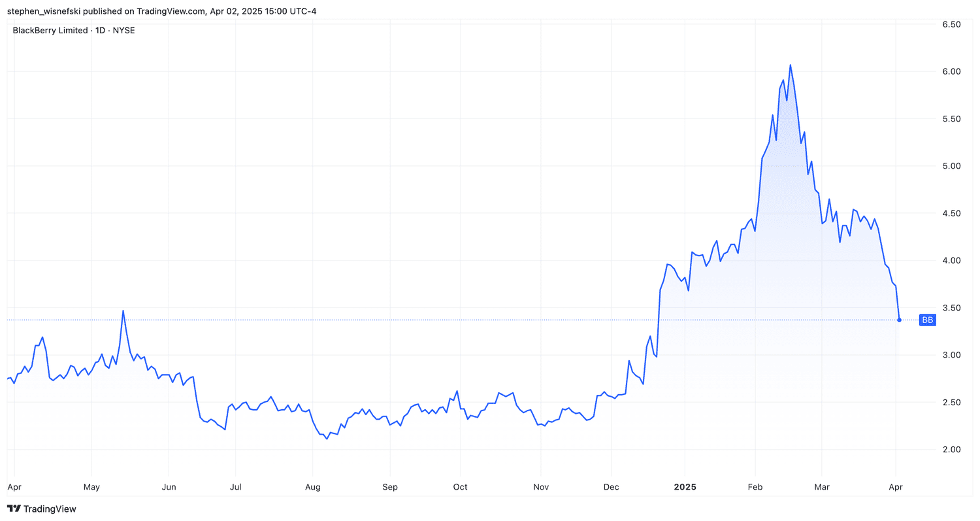Click the 6.50 price axis label
This screenshot has width=980, height=521.
[x=951, y=24]
